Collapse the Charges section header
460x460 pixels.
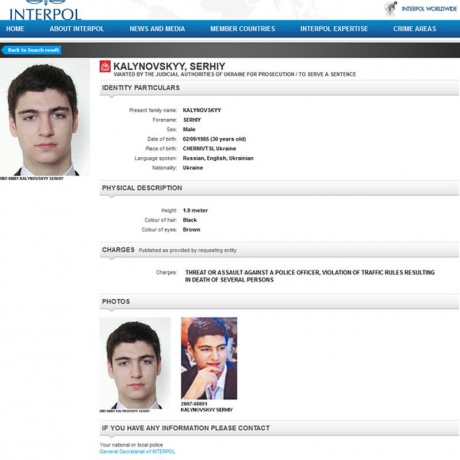click(x=279, y=250)
